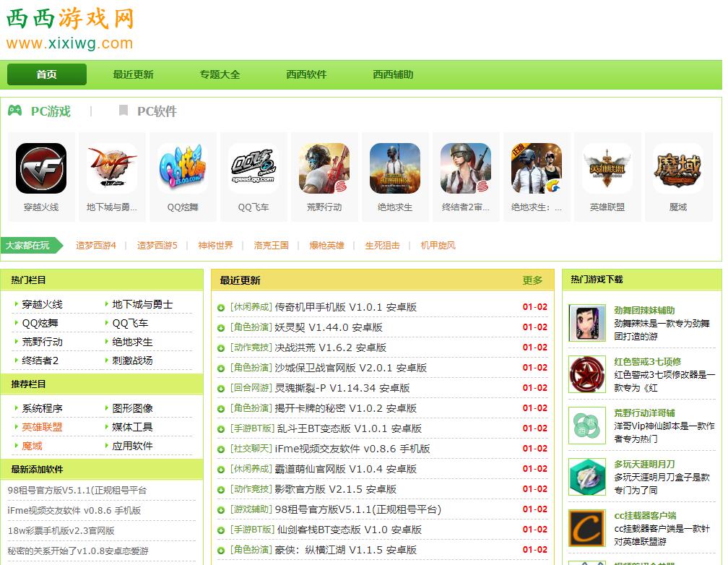
Task: Open the 西西辅助 navigation item
Action: tap(393, 74)
